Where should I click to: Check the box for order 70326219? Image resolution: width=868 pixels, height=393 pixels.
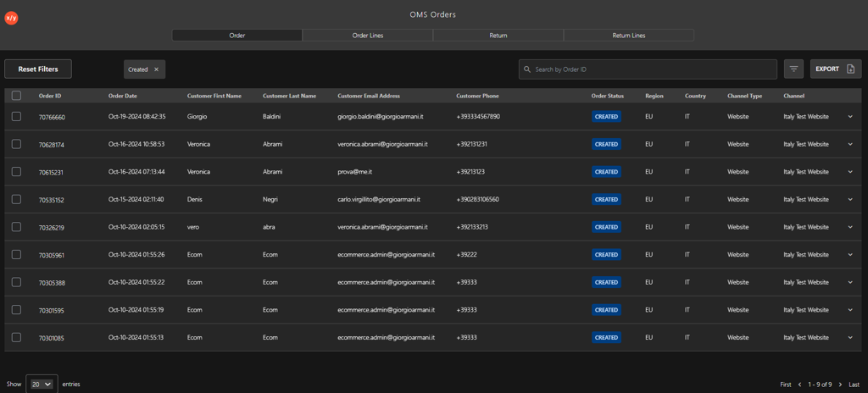[16, 227]
